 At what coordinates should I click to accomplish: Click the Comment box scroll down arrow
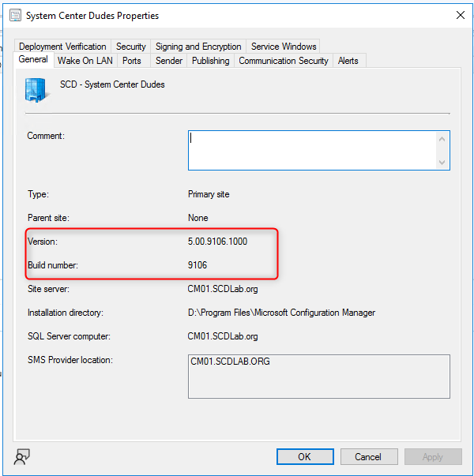pos(442,162)
